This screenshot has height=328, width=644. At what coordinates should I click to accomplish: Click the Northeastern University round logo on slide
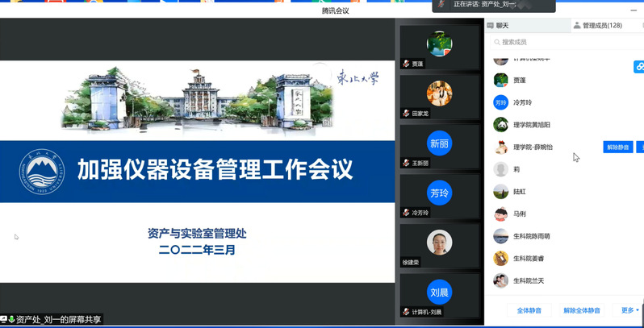41,172
